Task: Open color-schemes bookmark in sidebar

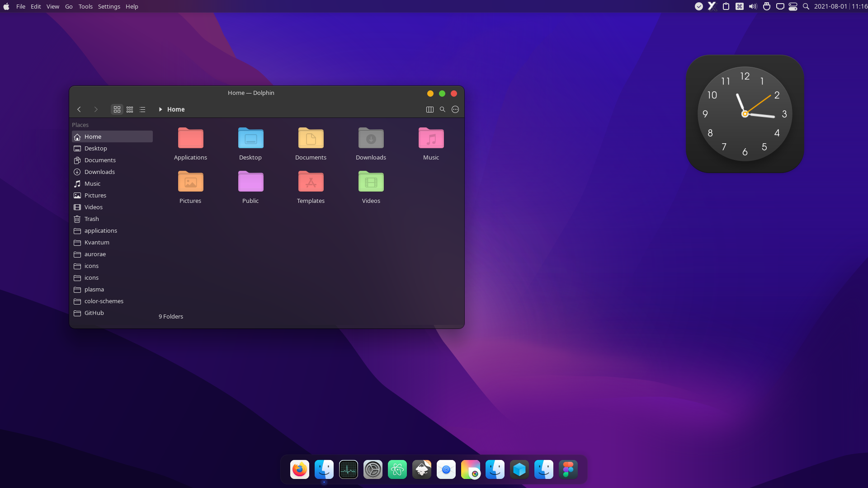Action: (x=112, y=301)
